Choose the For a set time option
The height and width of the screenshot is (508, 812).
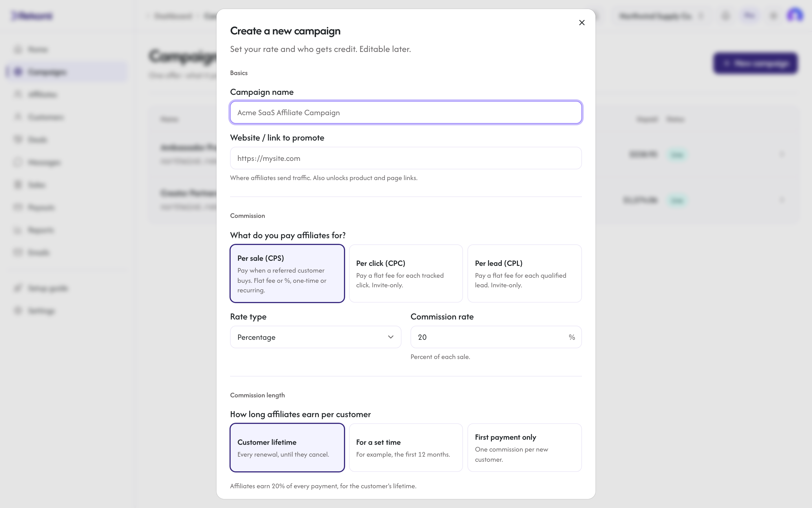click(406, 448)
